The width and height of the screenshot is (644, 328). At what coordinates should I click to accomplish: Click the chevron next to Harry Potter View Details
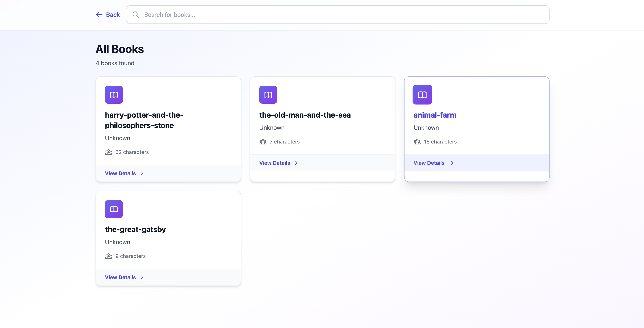click(142, 173)
